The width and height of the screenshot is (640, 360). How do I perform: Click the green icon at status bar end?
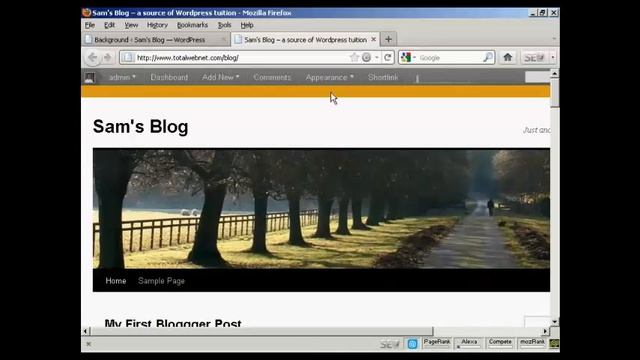554,344
